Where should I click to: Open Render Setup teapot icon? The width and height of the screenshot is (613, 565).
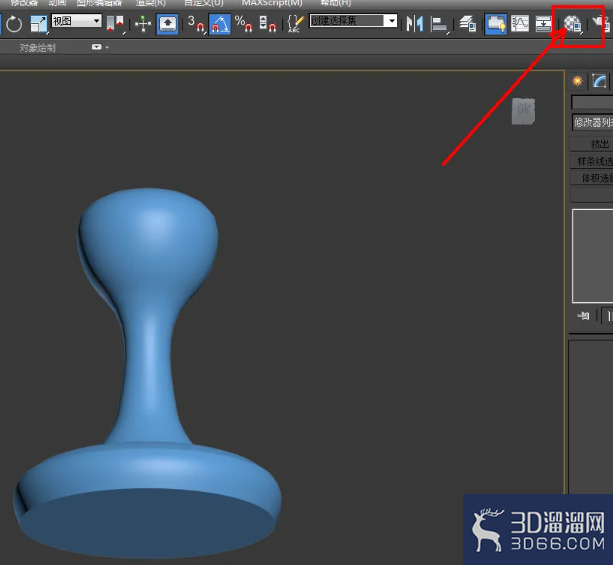click(x=601, y=24)
